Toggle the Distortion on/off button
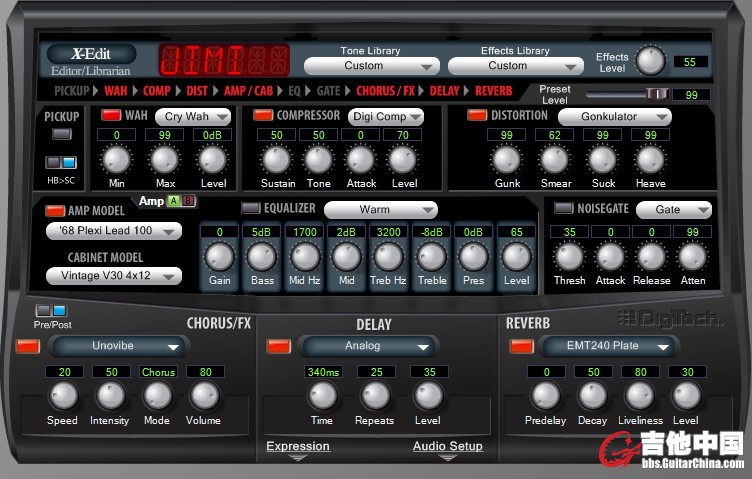 (477, 115)
